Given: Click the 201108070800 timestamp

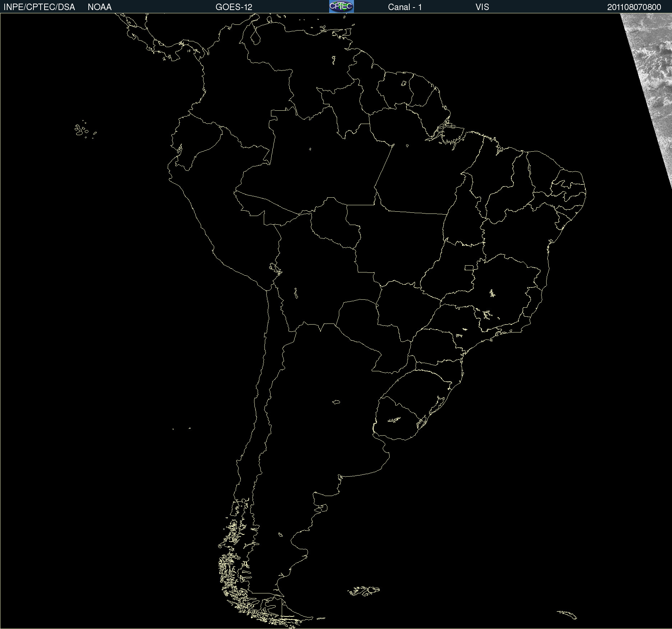Looking at the screenshot, I should [x=634, y=7].
